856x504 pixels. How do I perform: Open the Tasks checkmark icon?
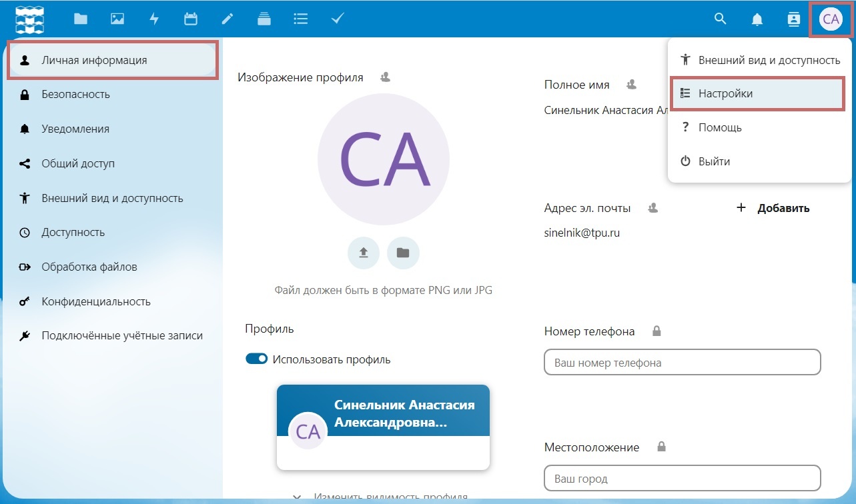point(338,19)
